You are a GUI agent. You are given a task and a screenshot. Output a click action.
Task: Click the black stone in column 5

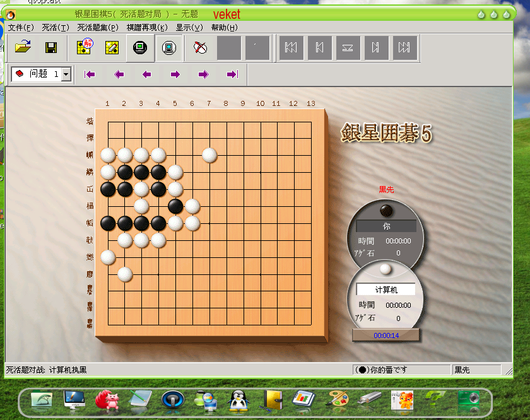tap(175, 206)
